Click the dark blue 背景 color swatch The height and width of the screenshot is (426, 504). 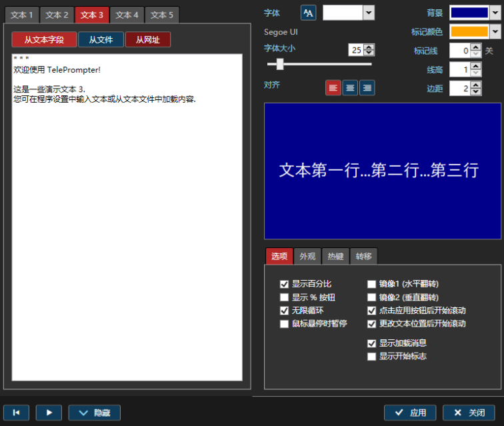pos(469,13)
